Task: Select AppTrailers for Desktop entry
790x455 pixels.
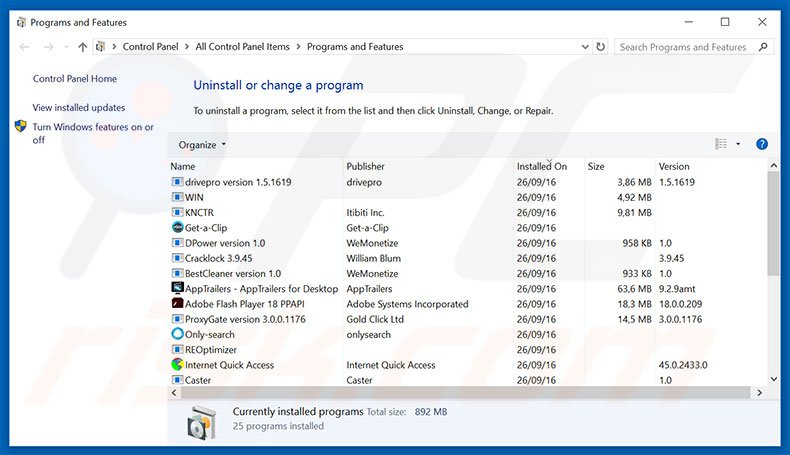Action: (261, 289)
